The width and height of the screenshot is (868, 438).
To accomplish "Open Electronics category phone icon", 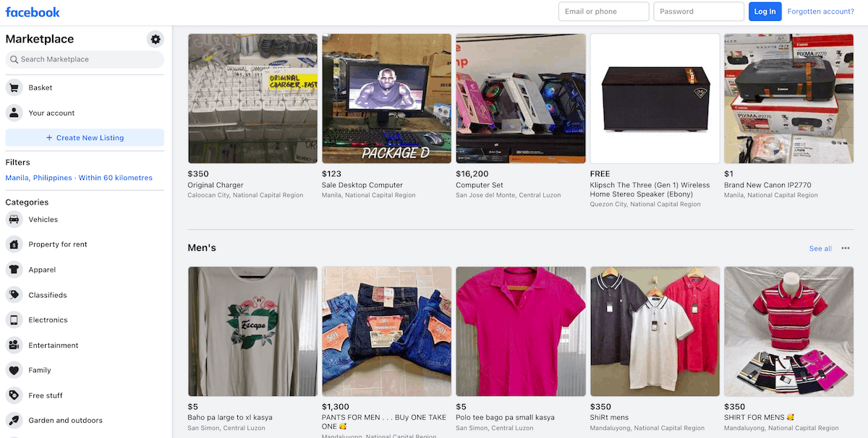I will pos(14,320).
